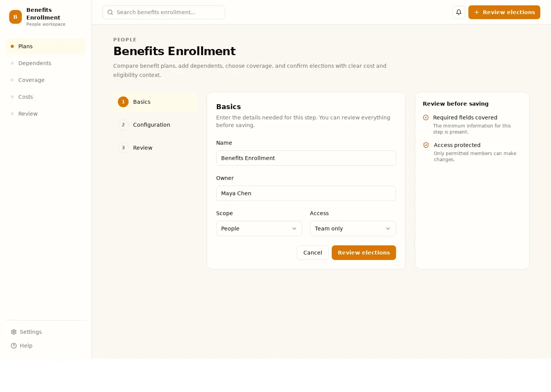Open Coverage in the sidebar
Screen dimensions: 551x392
pyautogui.click(x=46, y=80)
